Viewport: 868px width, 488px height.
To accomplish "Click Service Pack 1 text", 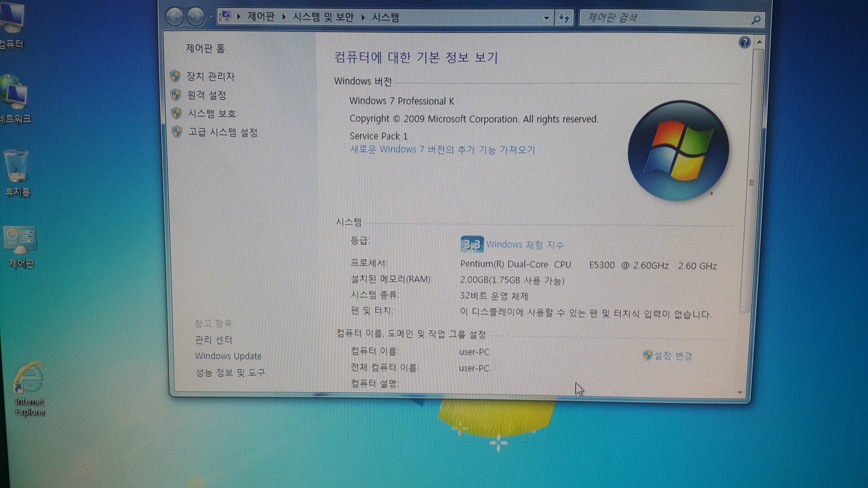I will click(378, 136).
